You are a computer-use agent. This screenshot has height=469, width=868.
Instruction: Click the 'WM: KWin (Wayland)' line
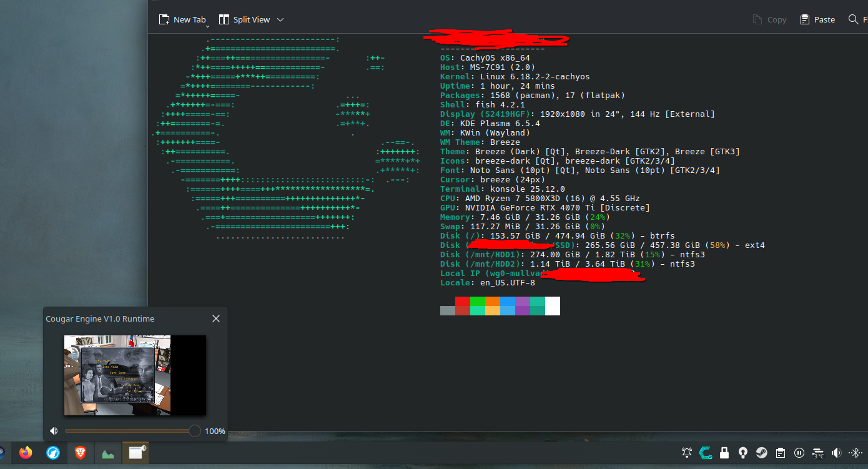tap(485, 133)
